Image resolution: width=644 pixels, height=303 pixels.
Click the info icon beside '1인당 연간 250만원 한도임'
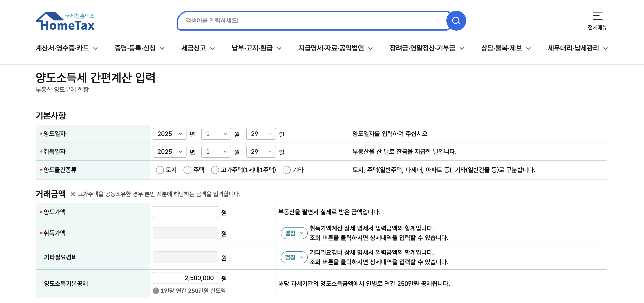[156, 291]
